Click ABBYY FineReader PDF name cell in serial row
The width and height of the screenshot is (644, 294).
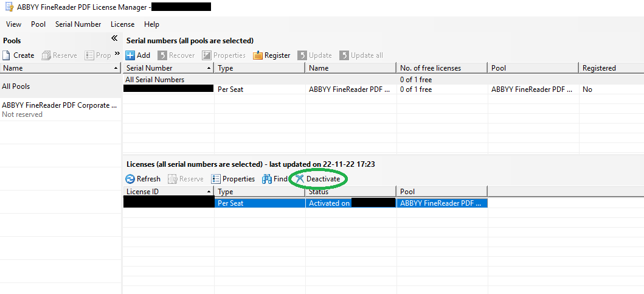click(x=351, y=89)
